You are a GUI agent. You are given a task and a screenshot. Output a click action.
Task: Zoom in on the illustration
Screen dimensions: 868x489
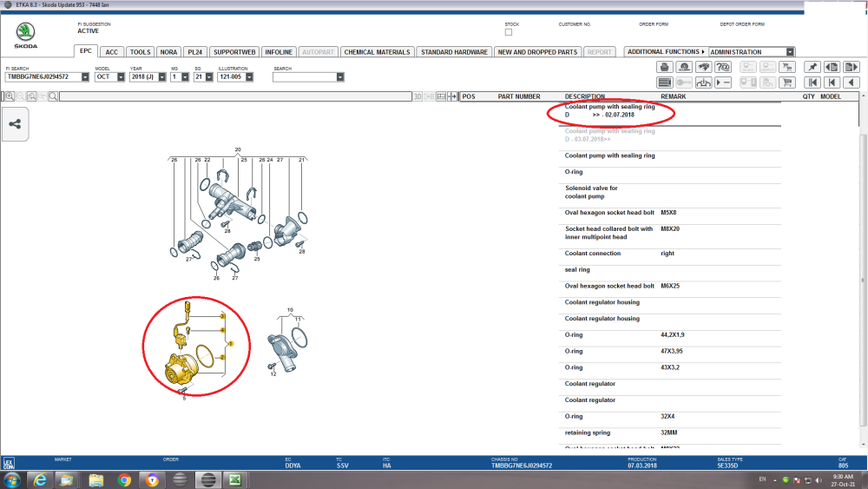point(10,96)
